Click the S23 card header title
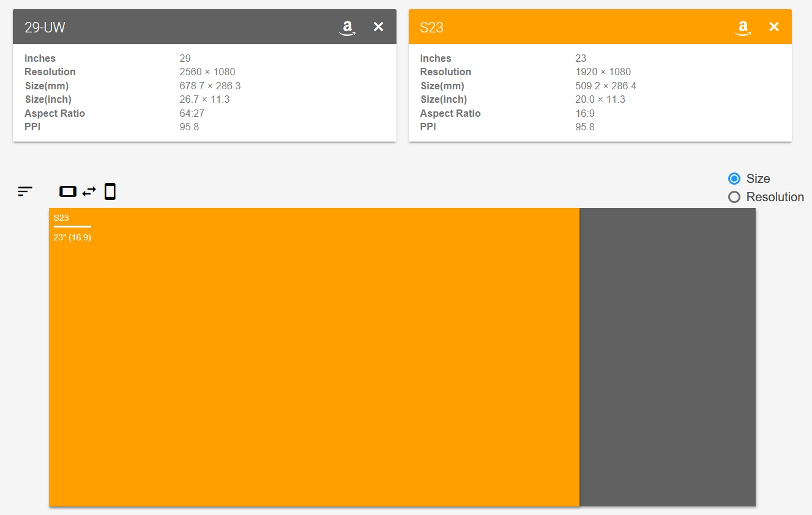Image resolution: width=812 pixels, height=515 pixels. click(x=431, y=28)
